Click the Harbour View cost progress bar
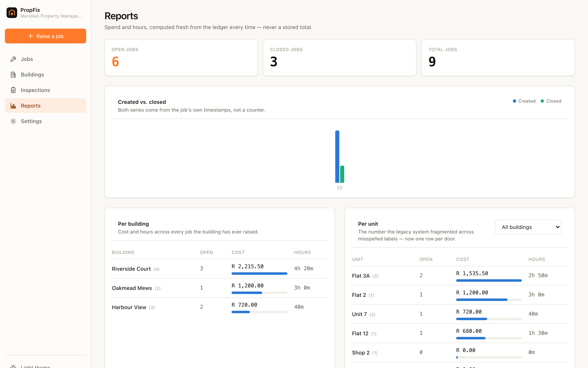Image resolution: width=588 pixels, height=368 pixels. pos(259,312)
